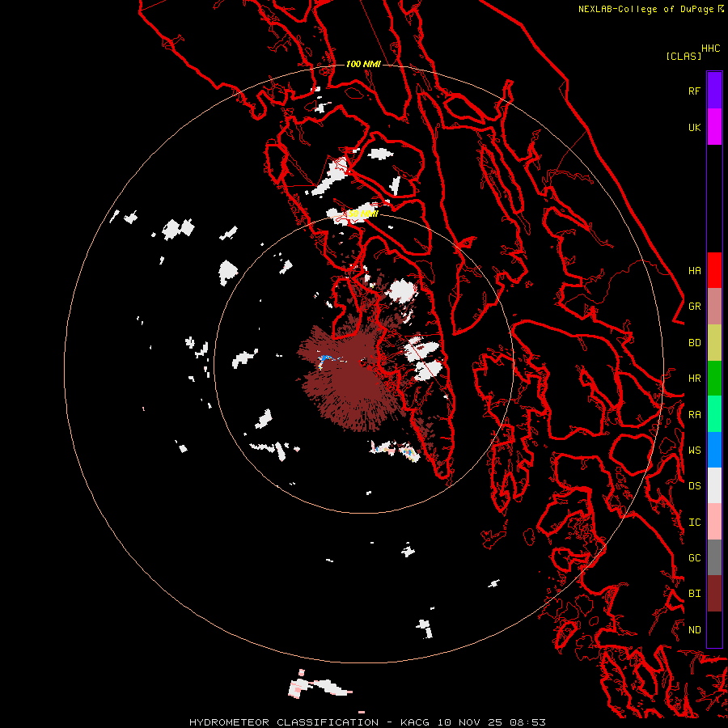Click the 'NEXLAB-College of DuPage' credit text

645,9
